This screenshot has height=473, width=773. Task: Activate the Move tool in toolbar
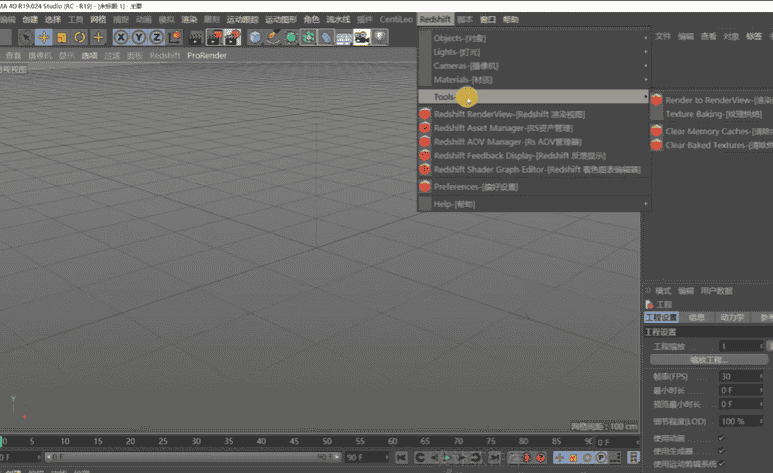[x=44, y=37]
